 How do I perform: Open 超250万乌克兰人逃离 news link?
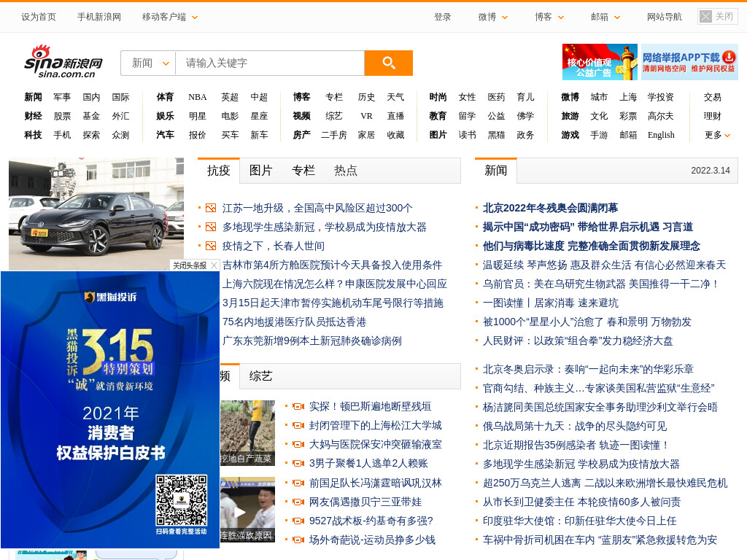tap(605, 483)
